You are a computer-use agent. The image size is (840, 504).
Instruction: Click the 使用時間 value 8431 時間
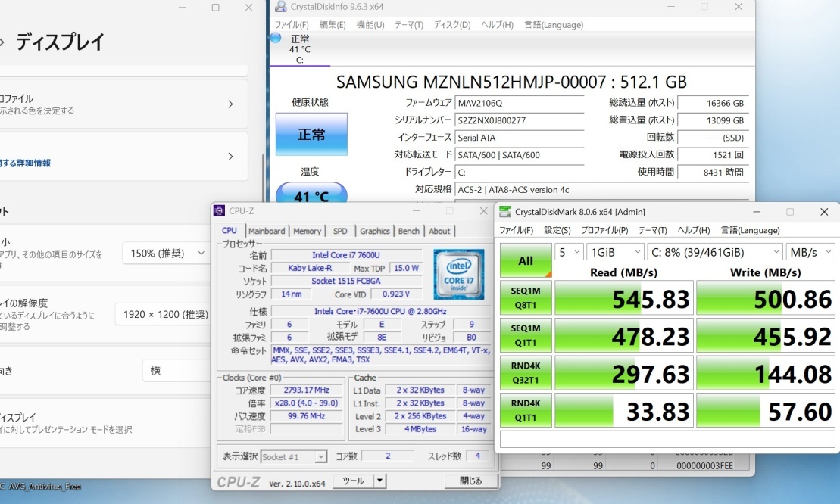click(x=713, y=173)
